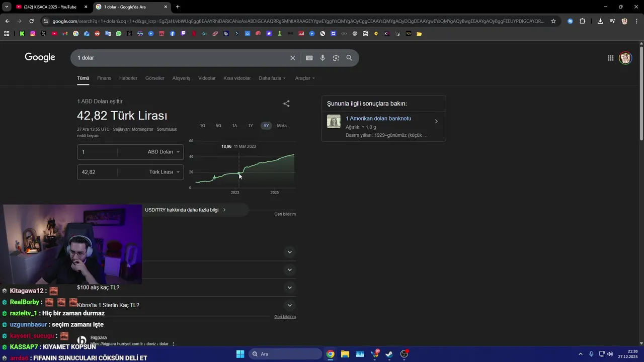Open the Alışveriş search tab
The image size is (644, 362).
click(x=181, y=78)
